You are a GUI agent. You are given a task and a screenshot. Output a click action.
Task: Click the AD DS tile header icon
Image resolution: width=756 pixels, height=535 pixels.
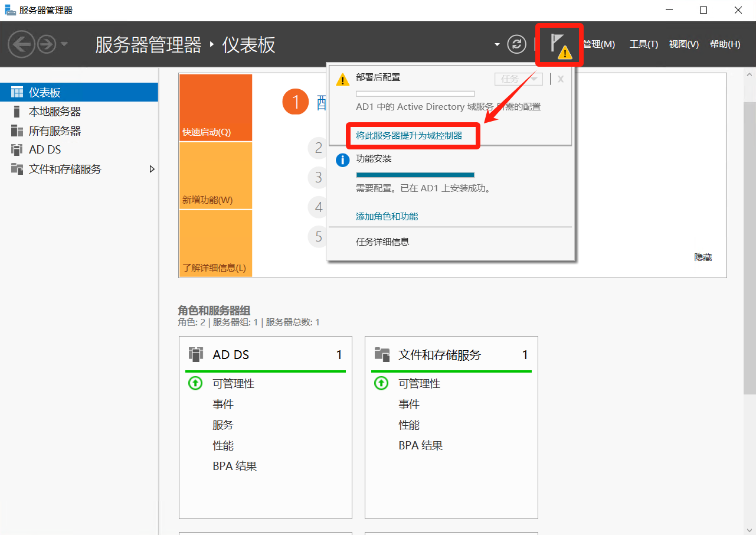tap(196, 354)
